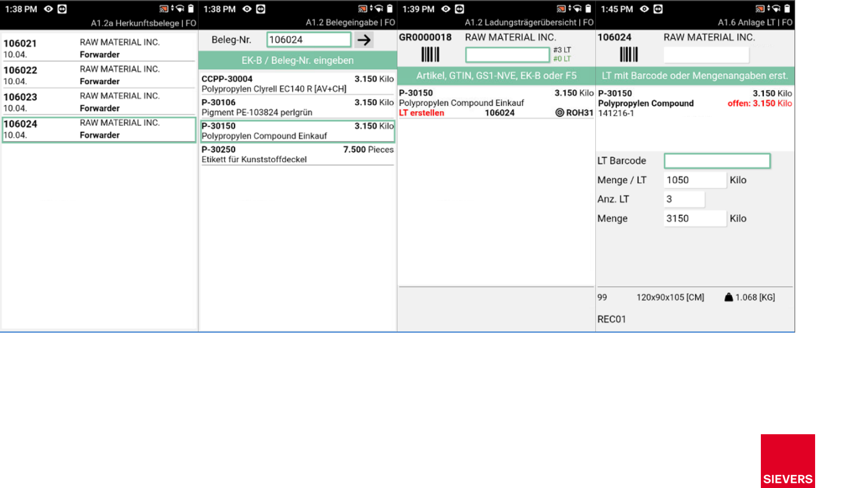
Task: Click the Menge field showing 3150
Action: (x=695, y=219)
